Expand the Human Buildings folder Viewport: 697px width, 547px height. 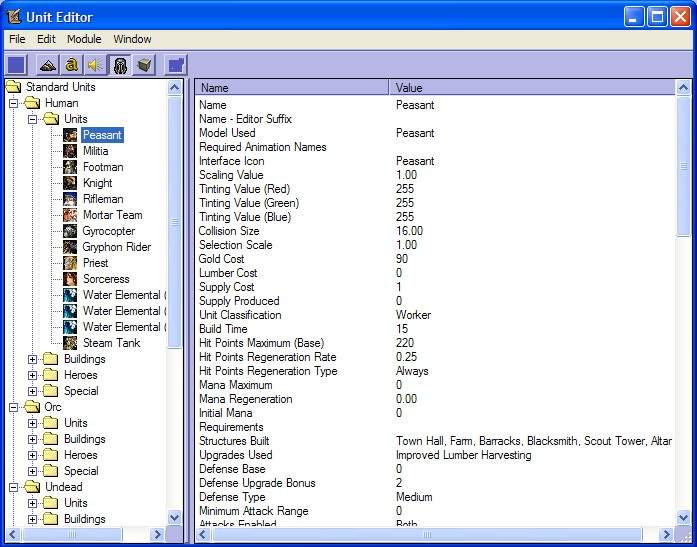pyautogui.click(x=32, y=359)
